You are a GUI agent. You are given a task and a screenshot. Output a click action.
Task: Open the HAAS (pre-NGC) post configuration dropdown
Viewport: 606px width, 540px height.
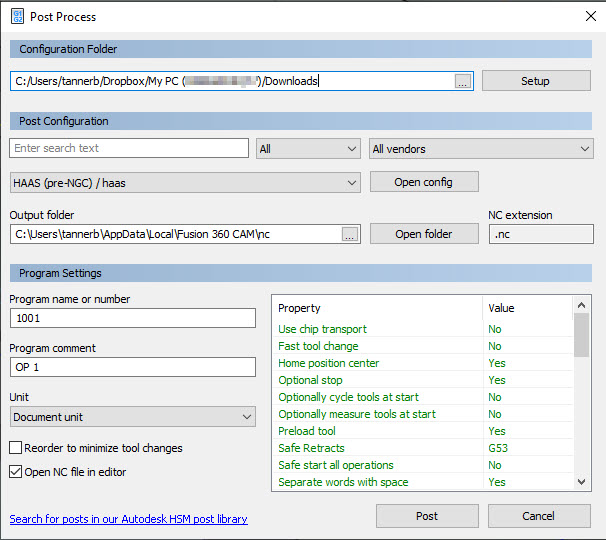[x=185, y=183]
